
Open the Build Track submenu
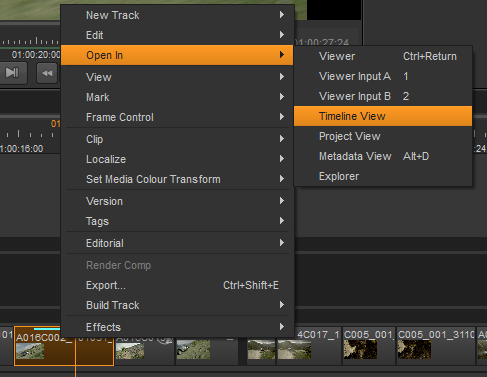point(177,305)
